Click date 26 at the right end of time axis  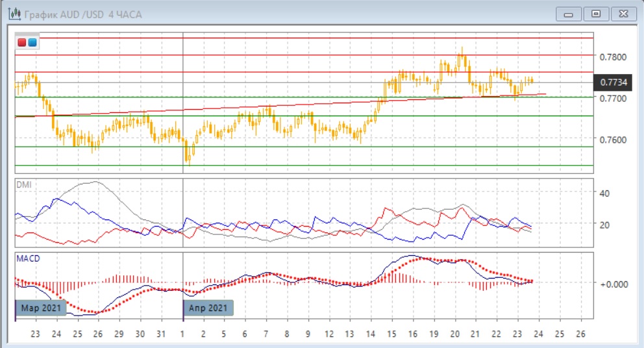[x=581, y=334]
